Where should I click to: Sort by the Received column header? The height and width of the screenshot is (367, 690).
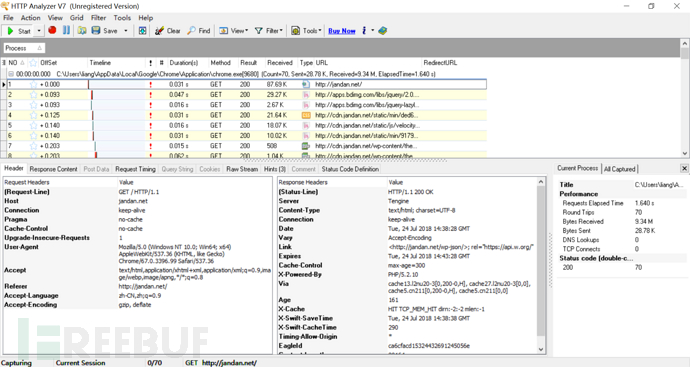click(280, 62)
